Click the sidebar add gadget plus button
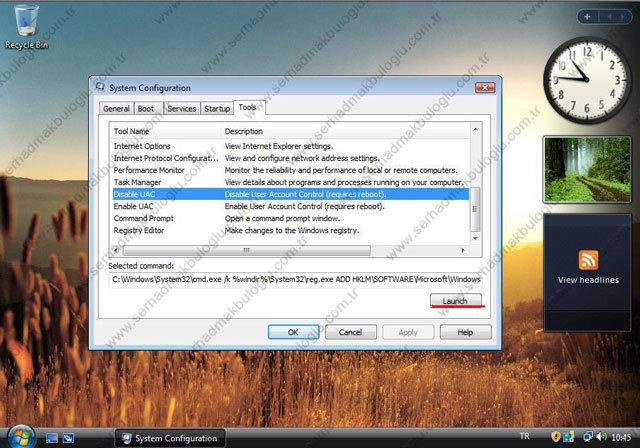The height and width of the screenshot is (448, 640). pyautogui.click(x=587, y=17)
